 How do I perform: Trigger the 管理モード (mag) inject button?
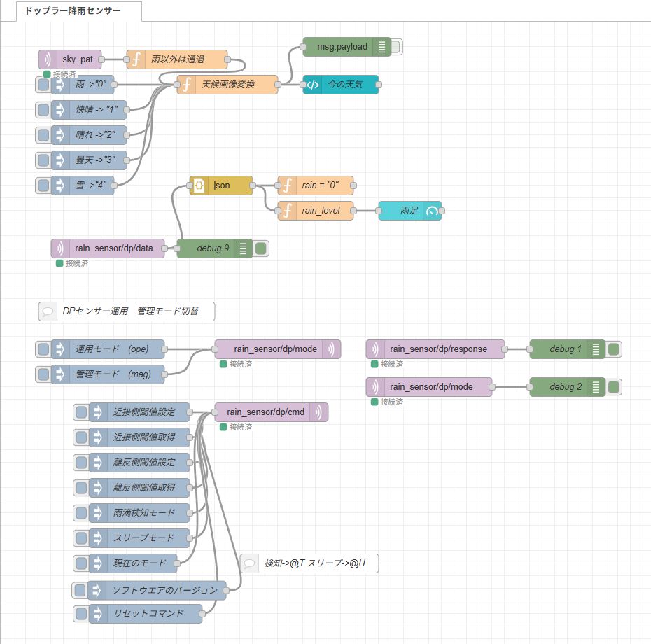[x=43, y=374]
